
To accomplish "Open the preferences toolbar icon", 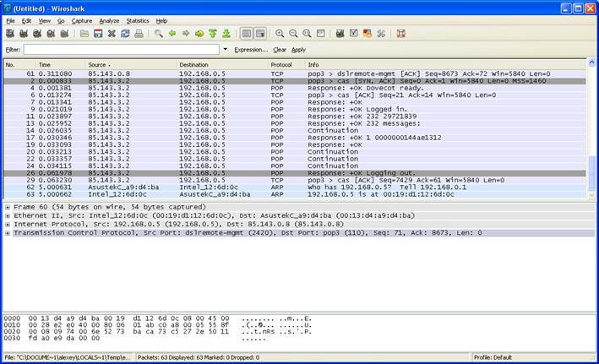I will 381,34.
